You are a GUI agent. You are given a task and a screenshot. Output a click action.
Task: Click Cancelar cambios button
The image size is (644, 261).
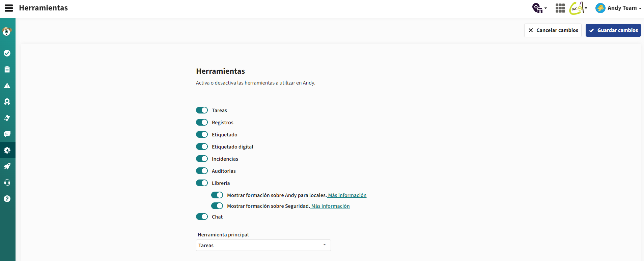(x=553, y=30)
